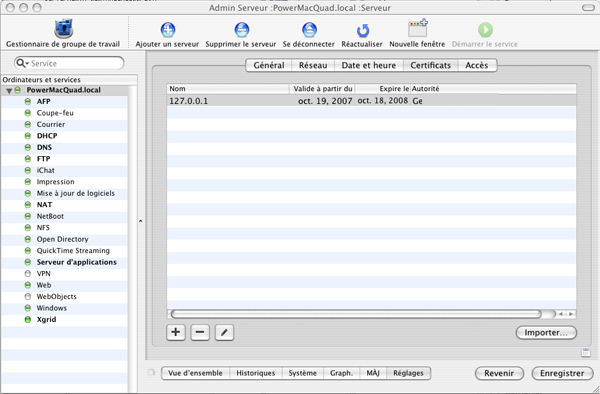Image resolution: width=600 pixels, height=394 pixels.
Task: Click Enregistrer button
Action: tap(562, 373)
